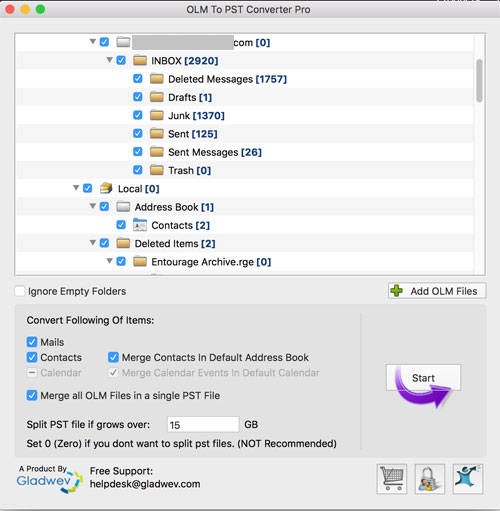Enable Ignore Empty Folders
500x511 pixels.
[20, 291]
